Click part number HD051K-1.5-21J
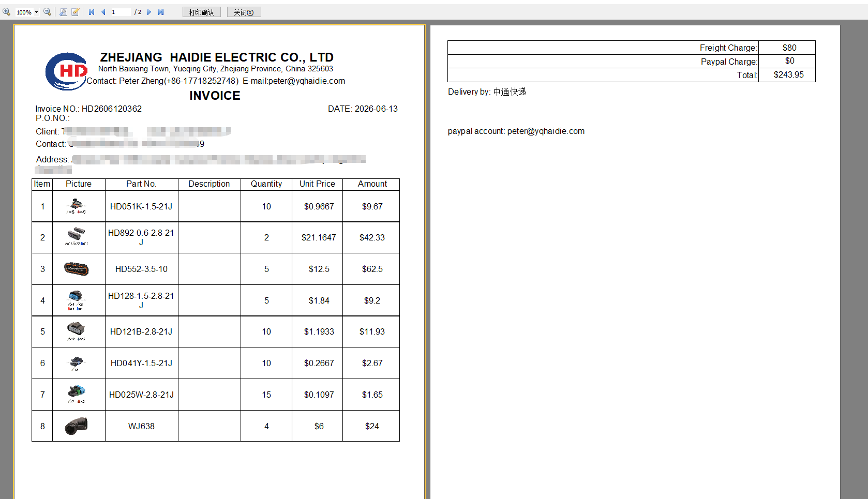Screen dimensions: 868x499 pyautogui.click(x=141, y=206)
